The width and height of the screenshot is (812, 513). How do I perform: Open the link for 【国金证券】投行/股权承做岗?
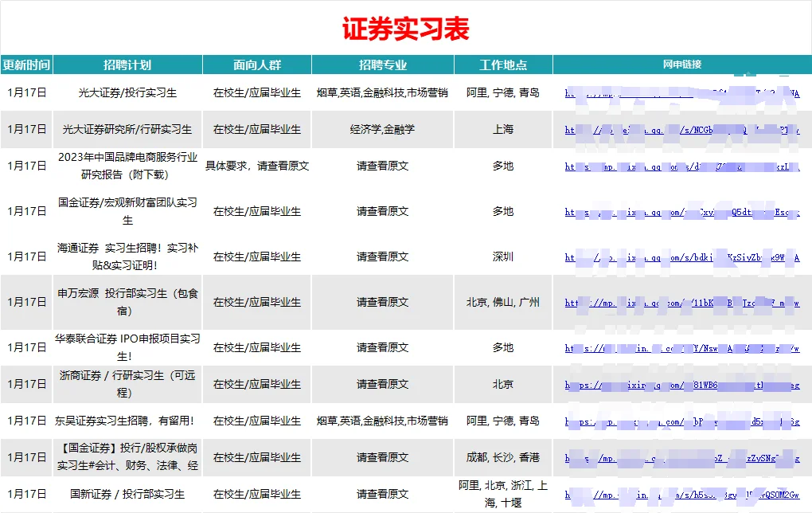[x=682, y=458]
